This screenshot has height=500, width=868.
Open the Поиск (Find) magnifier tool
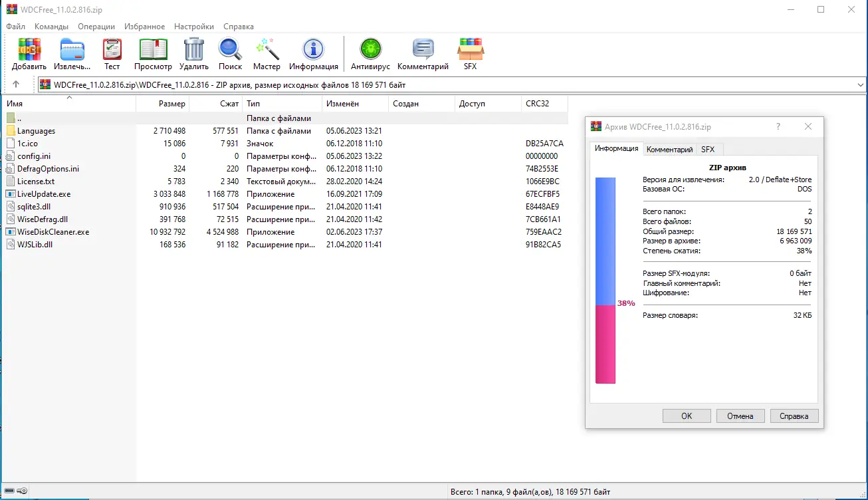tap(230, 49)
